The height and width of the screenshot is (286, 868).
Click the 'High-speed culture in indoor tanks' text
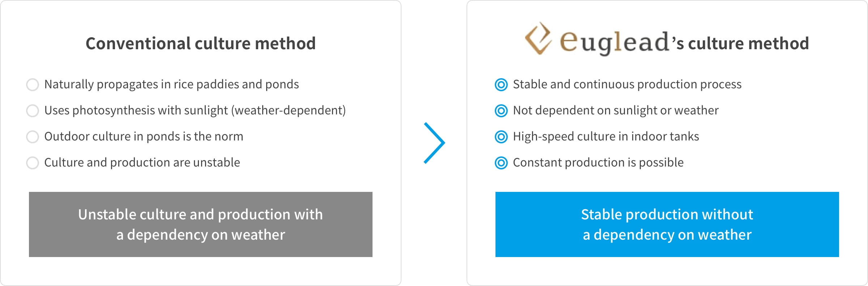[606, 136]
